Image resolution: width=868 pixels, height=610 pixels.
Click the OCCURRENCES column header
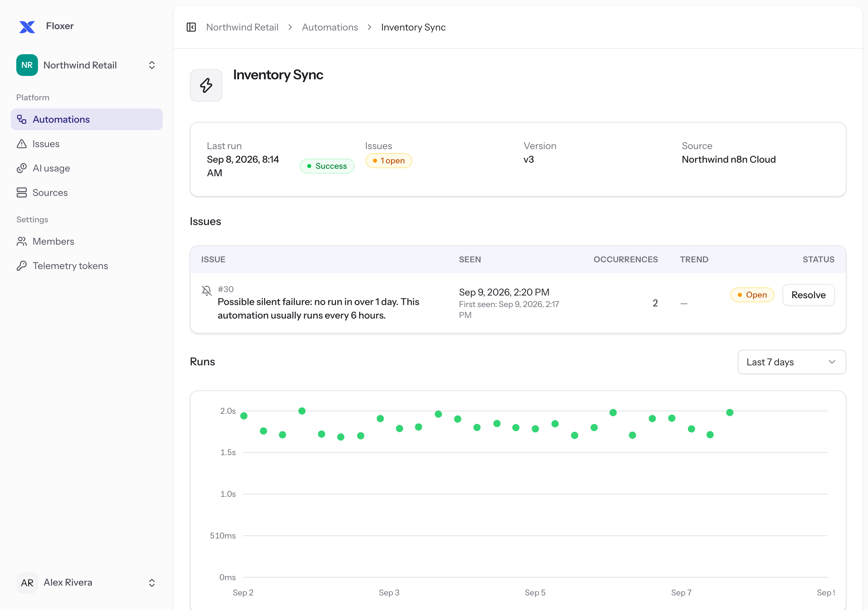(x=625, y=259)
